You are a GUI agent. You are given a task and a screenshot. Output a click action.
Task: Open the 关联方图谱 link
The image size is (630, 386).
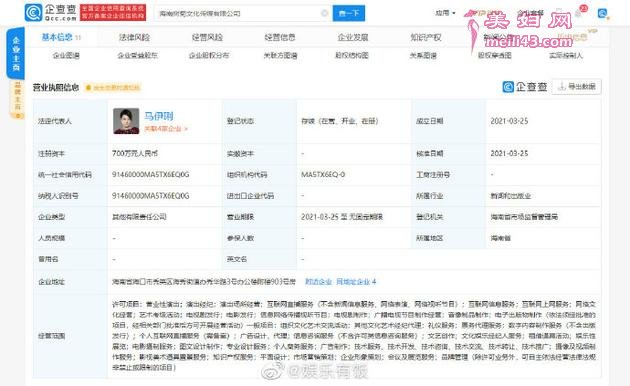280,55
